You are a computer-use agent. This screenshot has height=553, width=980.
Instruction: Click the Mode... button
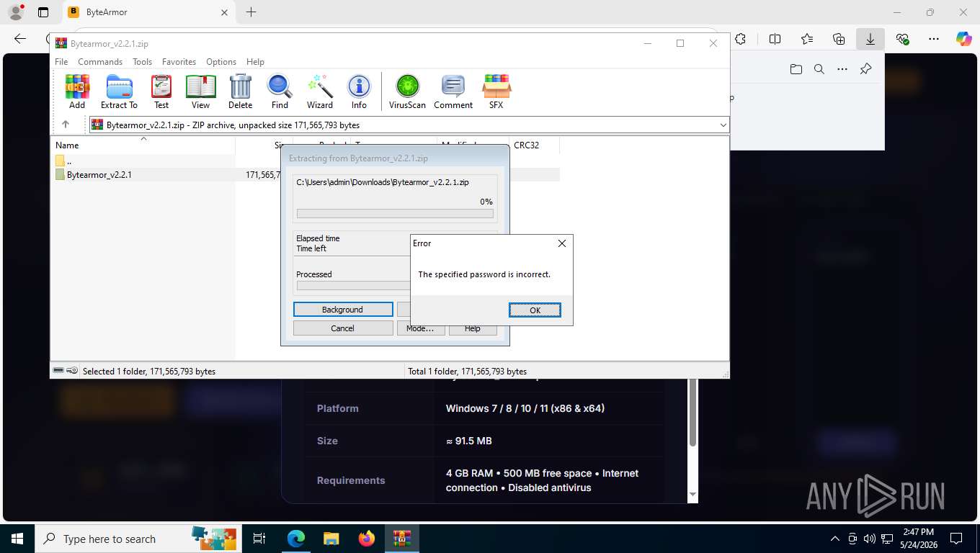420,328
